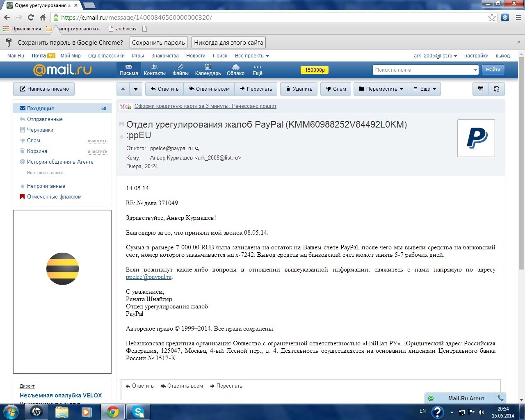
Task: Open the Спам folder
Action: click(34, 140)
